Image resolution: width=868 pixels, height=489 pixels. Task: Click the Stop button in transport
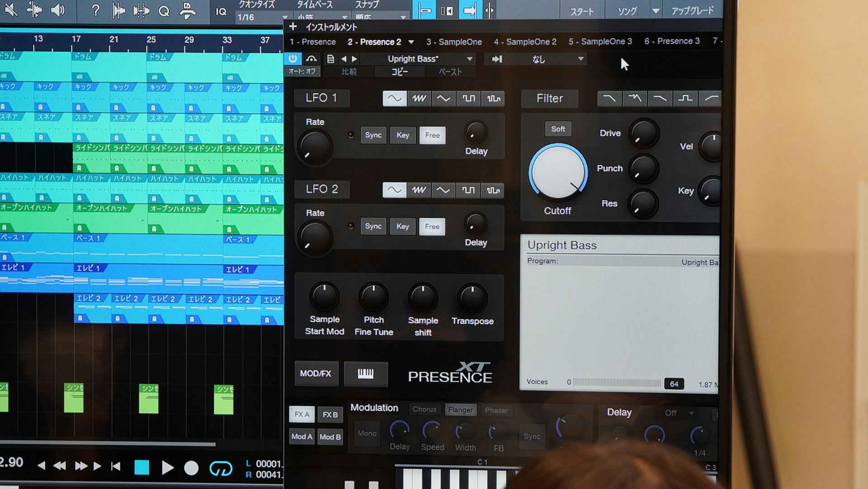tap(142, 467)
